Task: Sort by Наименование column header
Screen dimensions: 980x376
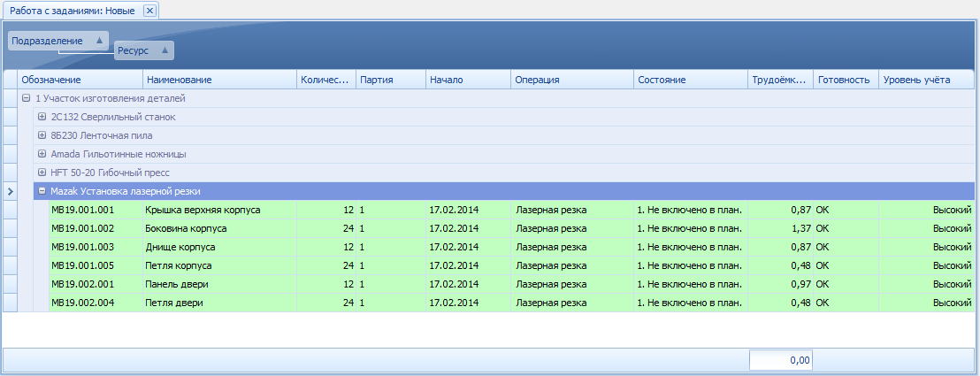Action: (x=219, y=80)
